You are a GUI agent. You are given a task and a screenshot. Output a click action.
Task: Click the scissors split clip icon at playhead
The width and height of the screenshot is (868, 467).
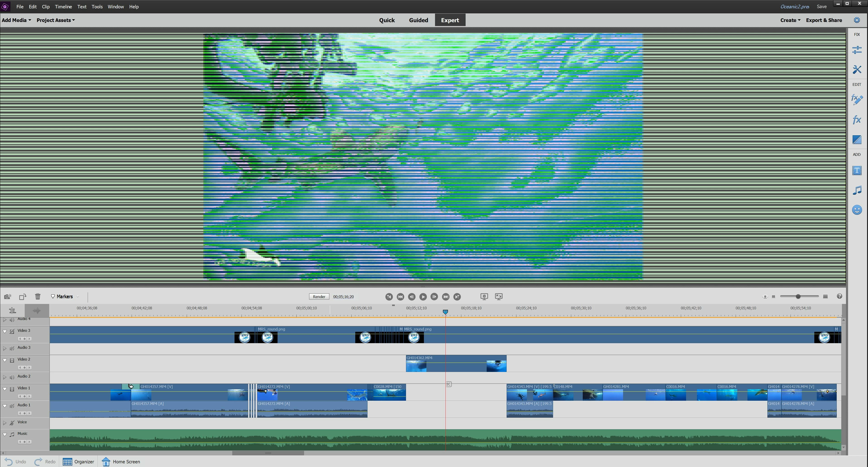pyautogui.click(x=448, y=384)
